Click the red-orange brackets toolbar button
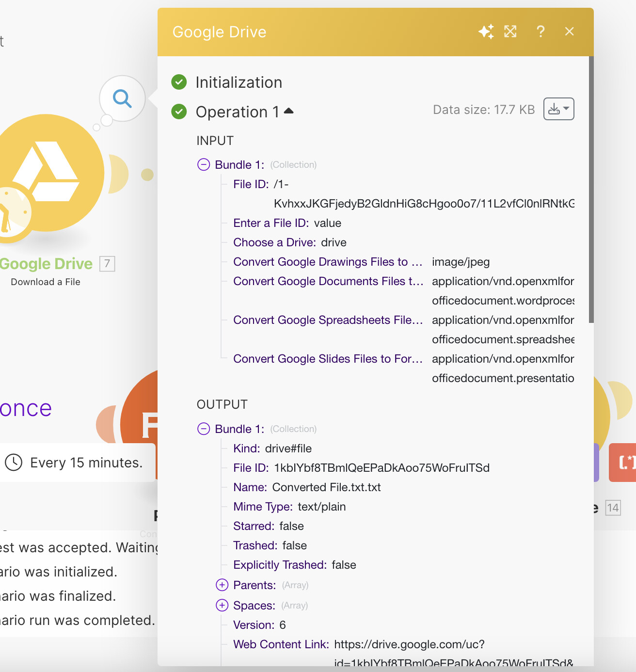636x672 pixels. [x=622, y=462]
